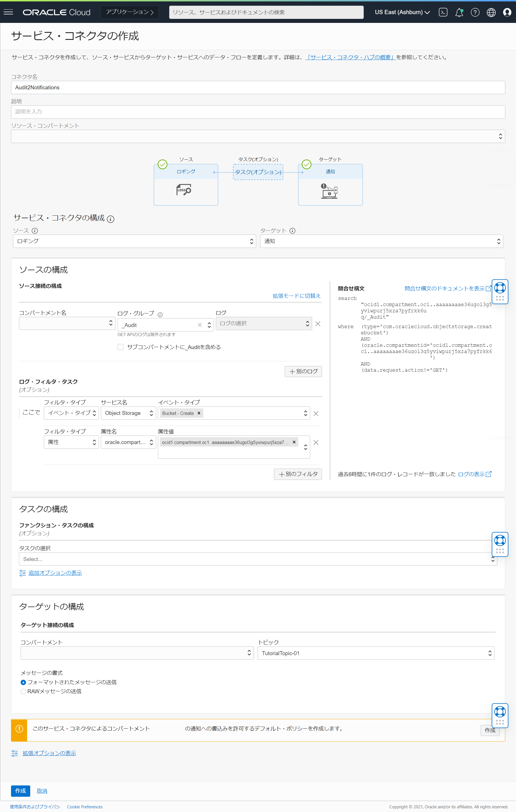Open the notifications bell icon
The image size is (516, 812).
point(459,12)
